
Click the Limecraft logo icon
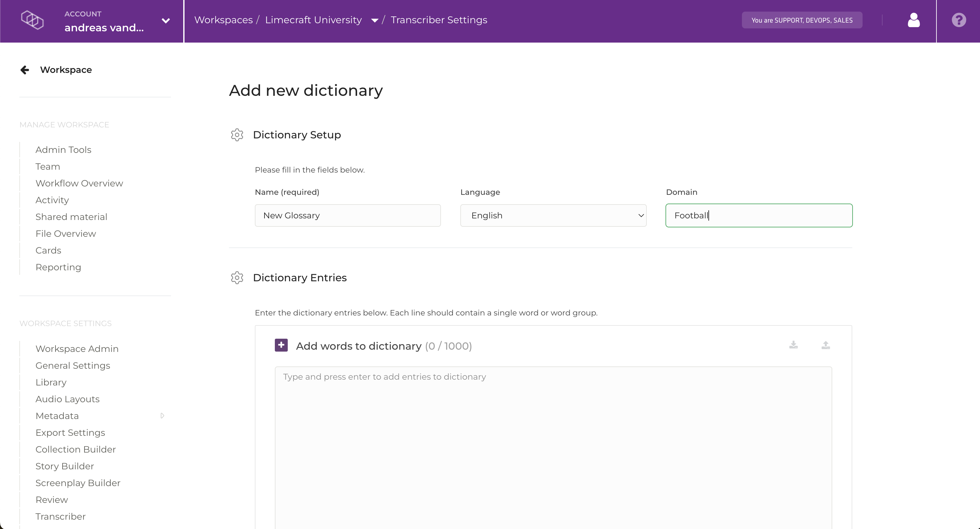pos(32,20)
